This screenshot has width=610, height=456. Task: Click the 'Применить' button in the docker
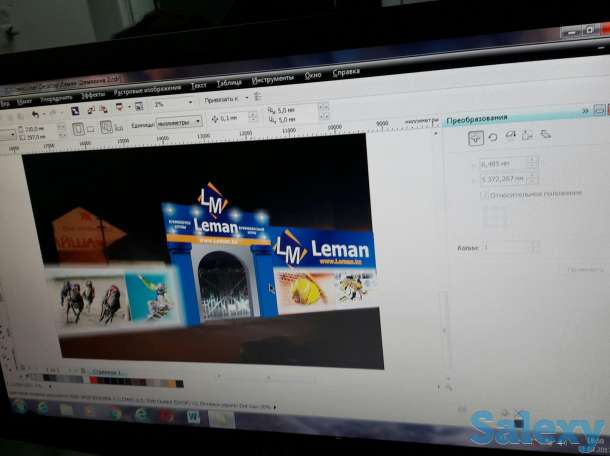[585, 268]
